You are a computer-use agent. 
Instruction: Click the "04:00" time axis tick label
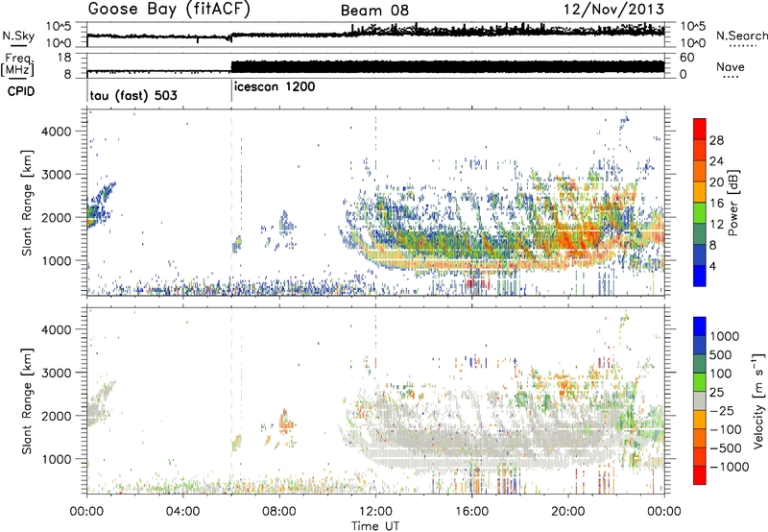[182, 512]
